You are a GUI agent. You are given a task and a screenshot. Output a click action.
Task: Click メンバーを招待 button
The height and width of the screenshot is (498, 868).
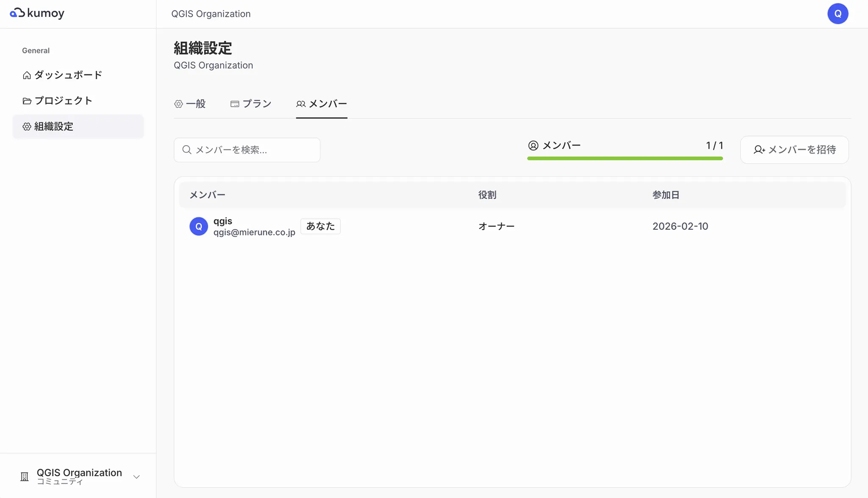(x=794, y=150)
